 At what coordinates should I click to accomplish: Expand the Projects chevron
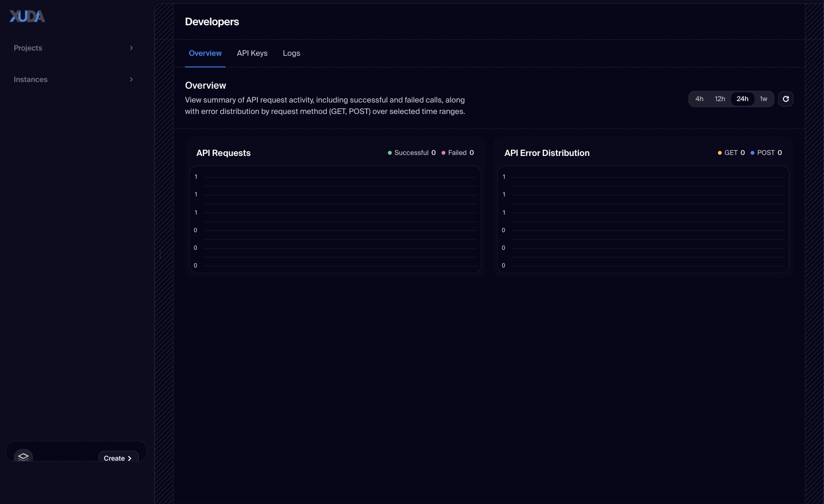click(131, 48)
